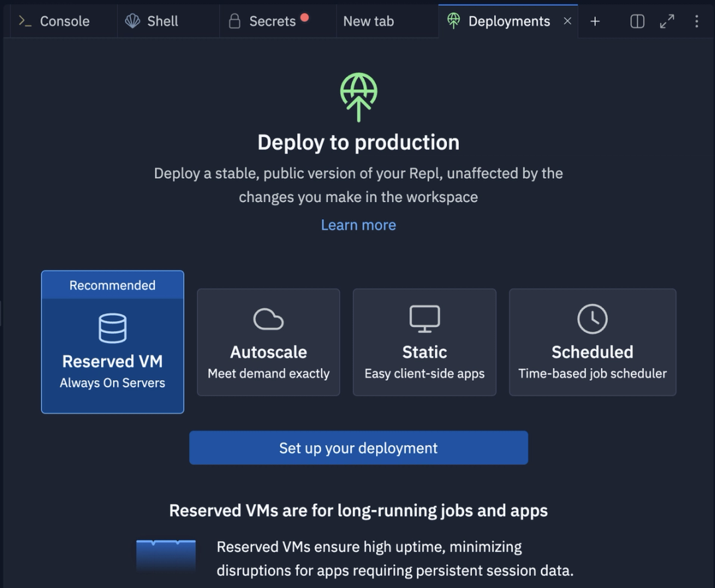Choose the Autoscale deployment option
The image size is (715, 588).
(x=268, y=342)
